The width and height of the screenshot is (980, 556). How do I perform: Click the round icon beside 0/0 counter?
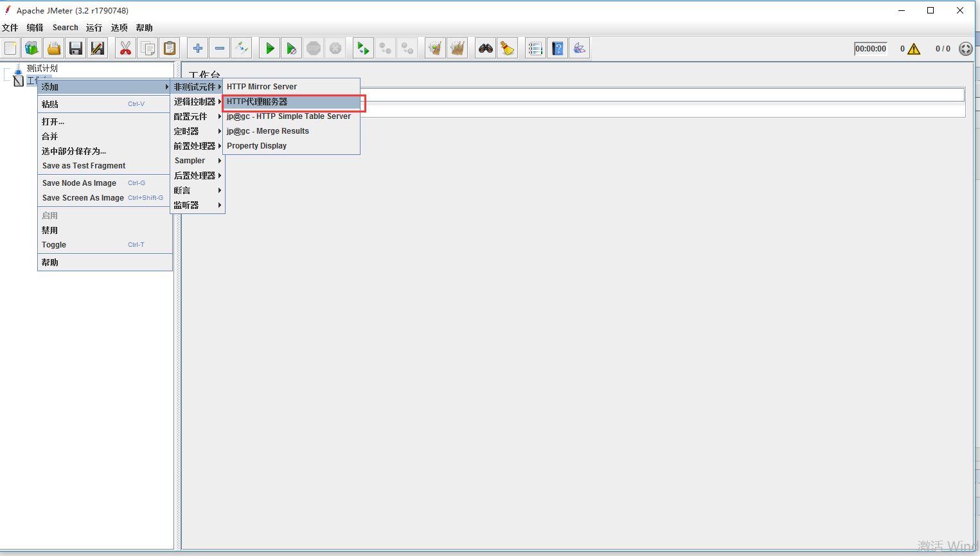965,49
